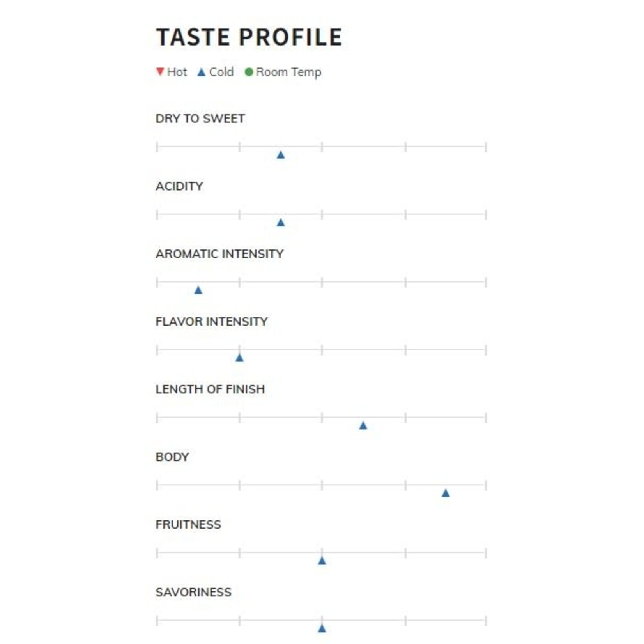Screen dimensions: 644x644
Task: Click the DRY TO SWEET label
Action: click(x=200, y=119)
